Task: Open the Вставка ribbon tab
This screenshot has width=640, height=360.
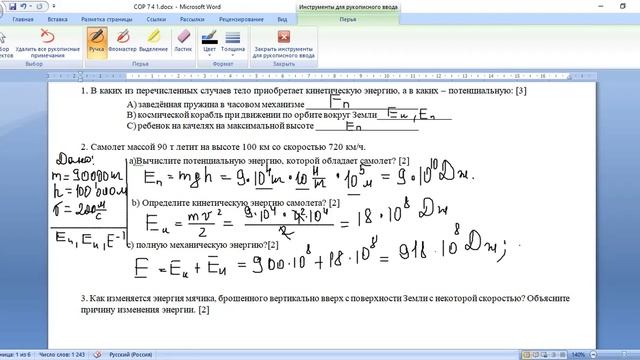Action: (x=57, y=19)
